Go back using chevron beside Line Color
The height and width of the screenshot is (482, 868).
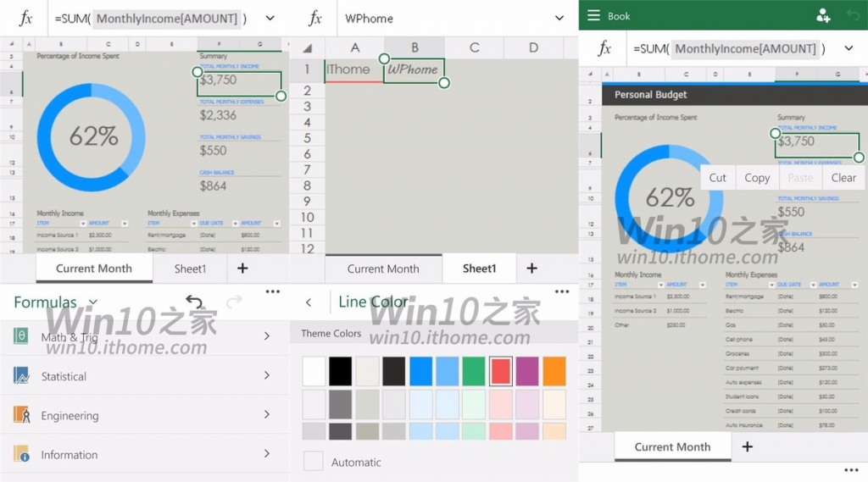(309, 302)
